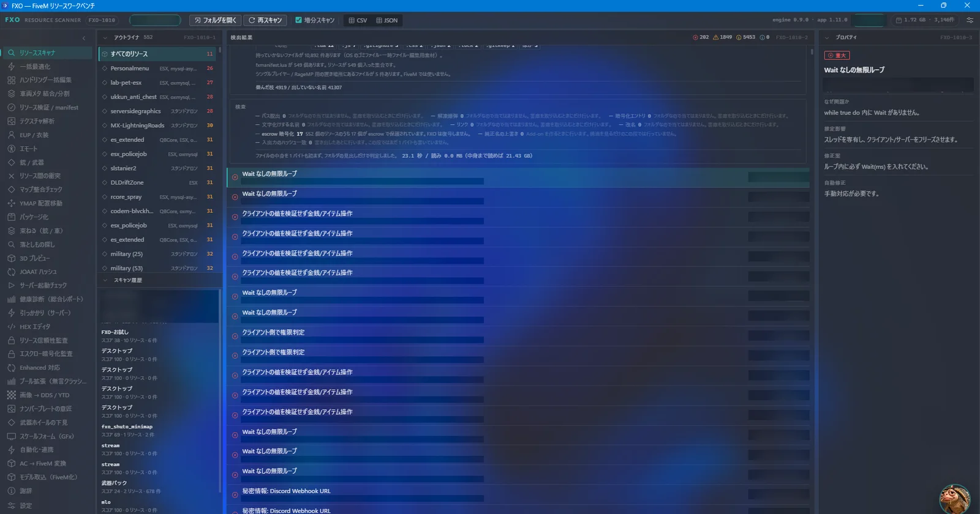Viewport: 980px width, 514px height.
Task: Open the 画像 → DDS / YTD checkerboard icon
Action: click(x=11, y=395)
